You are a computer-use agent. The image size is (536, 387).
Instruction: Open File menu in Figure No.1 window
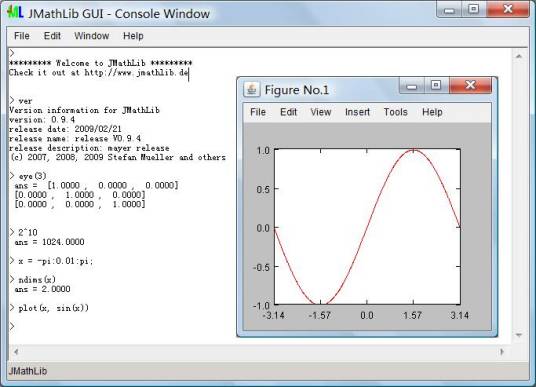click(258, 112)
